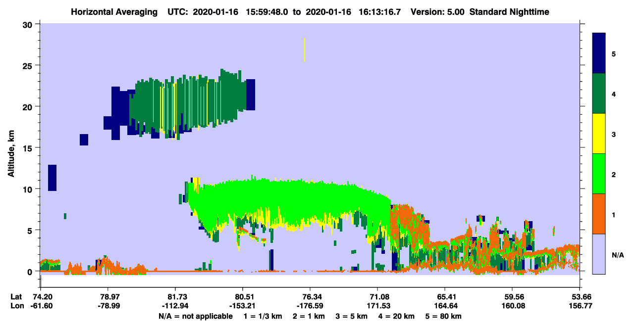Viewport: 644px width, 330px height.
Task: Click the dark green level 4 color swatch
Action: click(x=599, y=94)
